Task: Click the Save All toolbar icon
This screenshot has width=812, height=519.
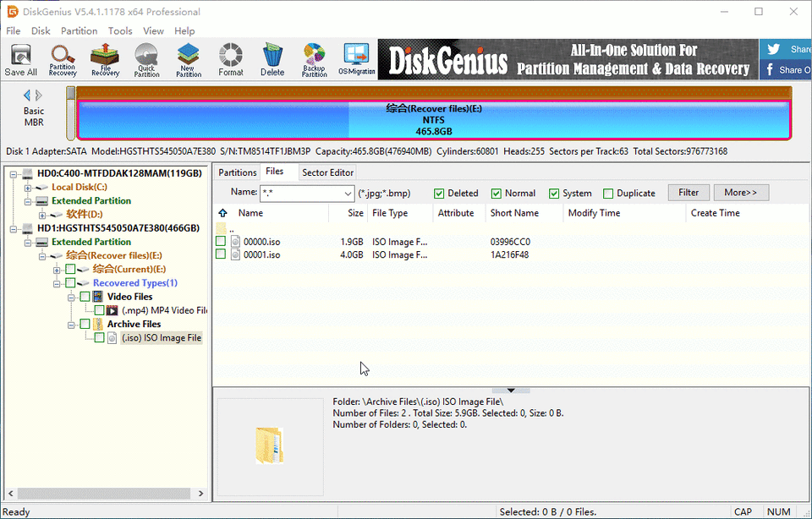Action: click(x=20, y=59)
